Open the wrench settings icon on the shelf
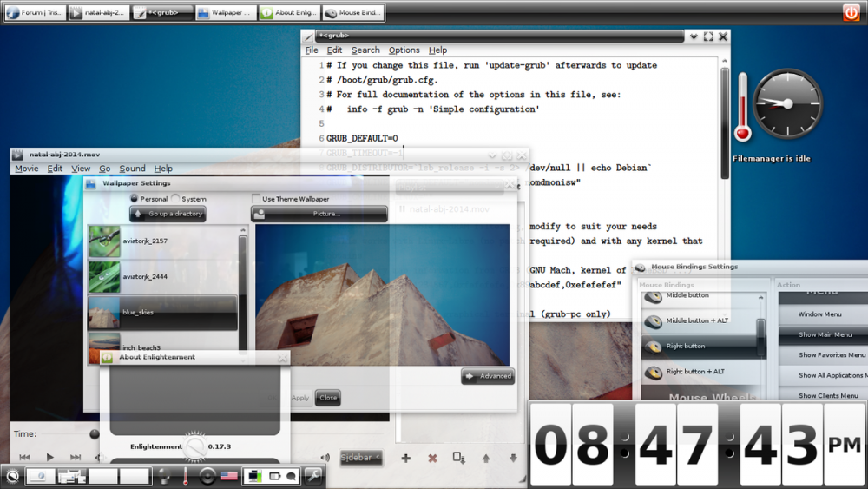Screen dimensions: 868x489 click(x=312, y=476)
